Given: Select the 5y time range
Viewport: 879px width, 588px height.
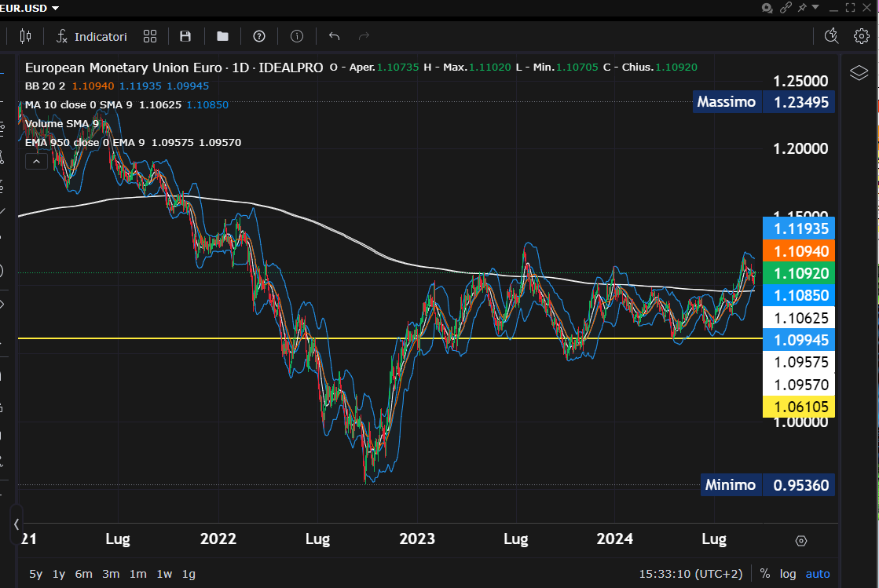Looking at the screenshot, I should pyautogui.click(x=36, y=574).
